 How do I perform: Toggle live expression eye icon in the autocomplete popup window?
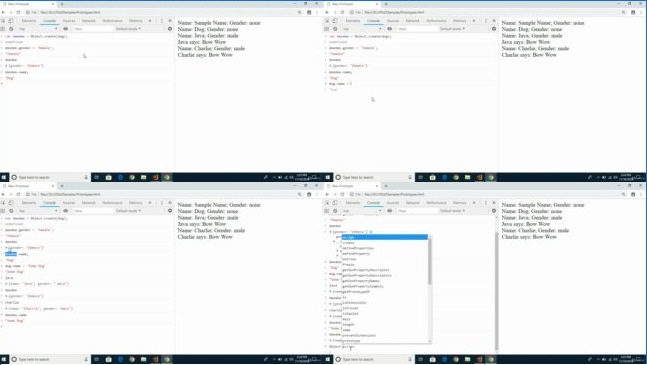point(390,211)
